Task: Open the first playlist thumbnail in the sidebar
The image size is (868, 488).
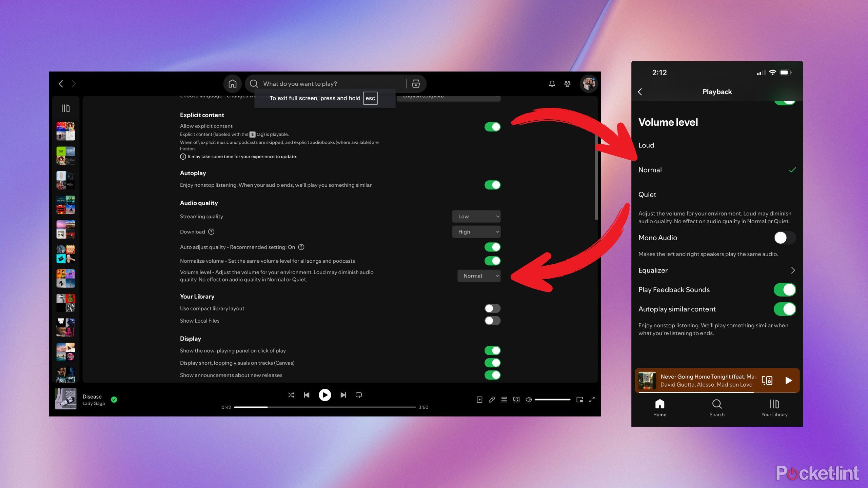Action: click(x=65, y=131)
